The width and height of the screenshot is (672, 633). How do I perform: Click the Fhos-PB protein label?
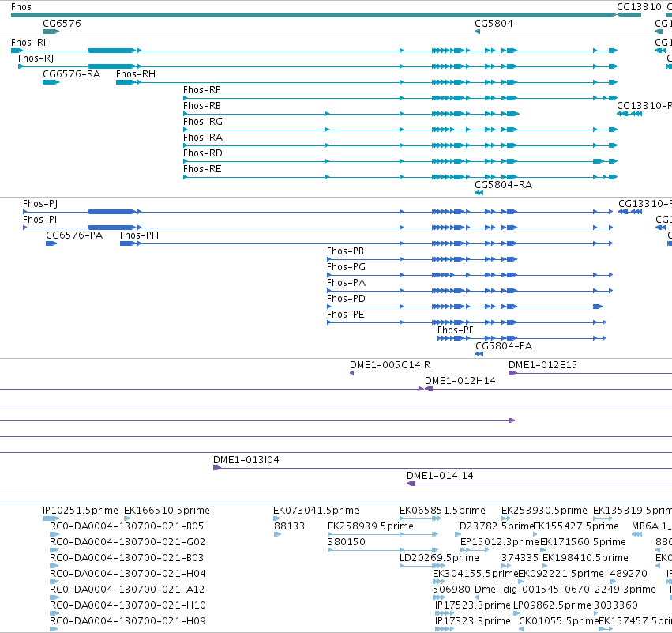[345, 251]
